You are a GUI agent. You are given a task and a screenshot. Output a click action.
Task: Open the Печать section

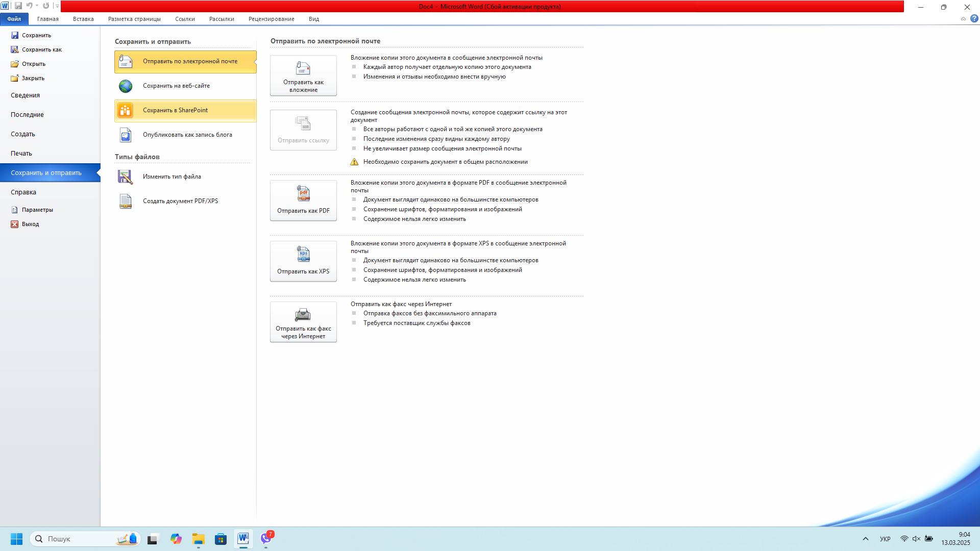[x=50, y=154]
